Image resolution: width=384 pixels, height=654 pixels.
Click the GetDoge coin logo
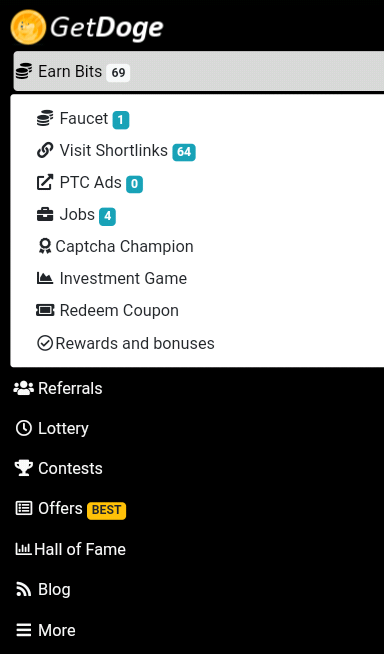click(28, 27)
